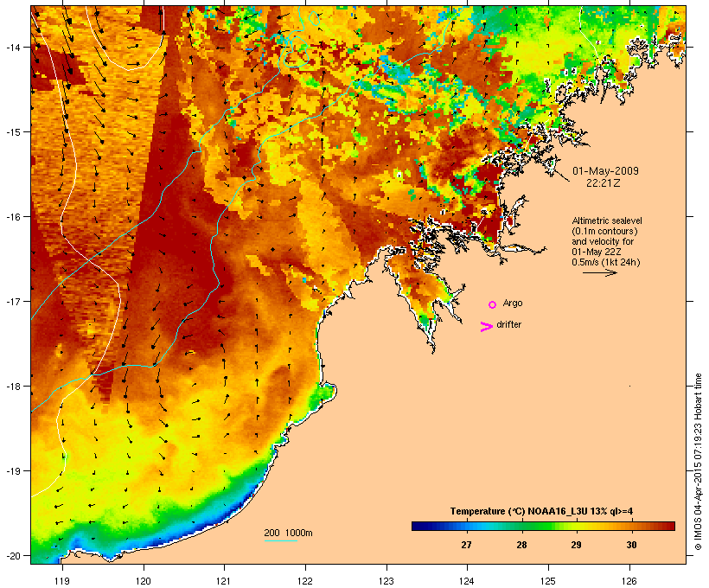
Task: Click the colorbar tick label '30'
Action: click(631, 545)
